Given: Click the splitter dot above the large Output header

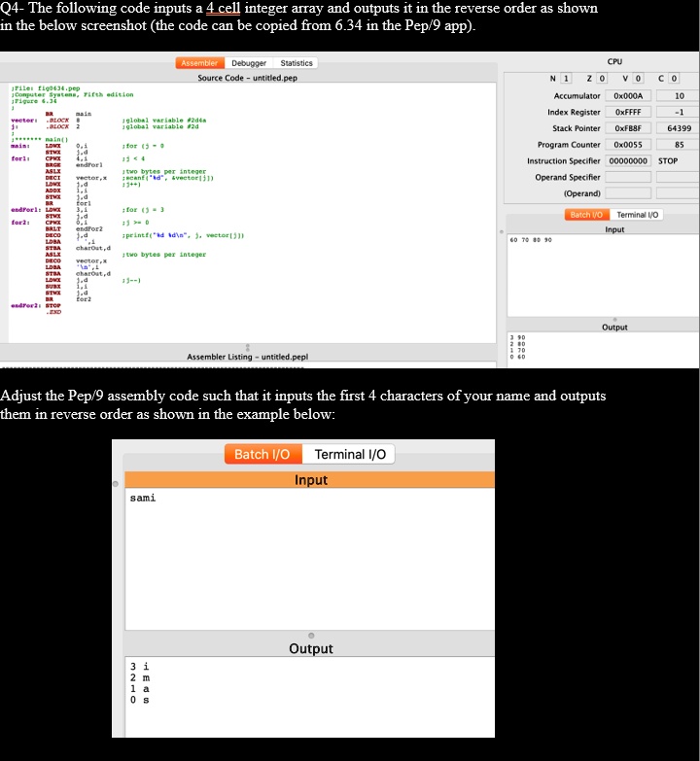Looking at the screenshot, I should [x=311, y=636].
